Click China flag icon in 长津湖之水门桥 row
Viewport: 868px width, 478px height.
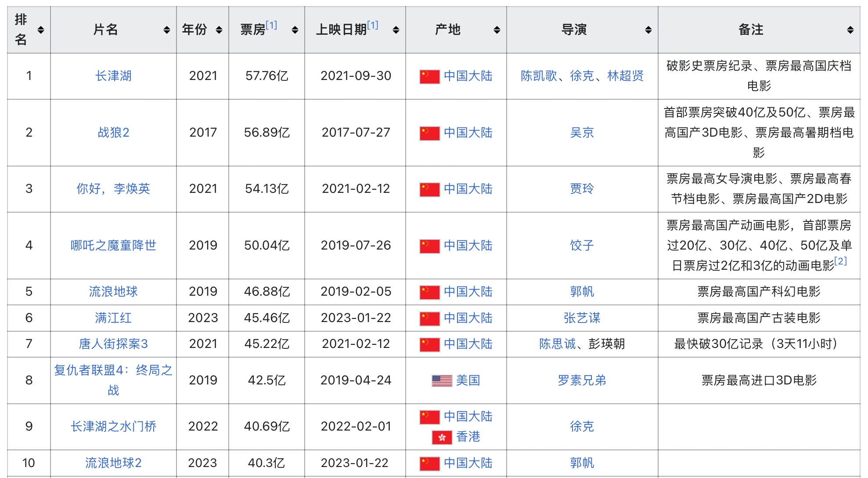click(x=429, y=417)
